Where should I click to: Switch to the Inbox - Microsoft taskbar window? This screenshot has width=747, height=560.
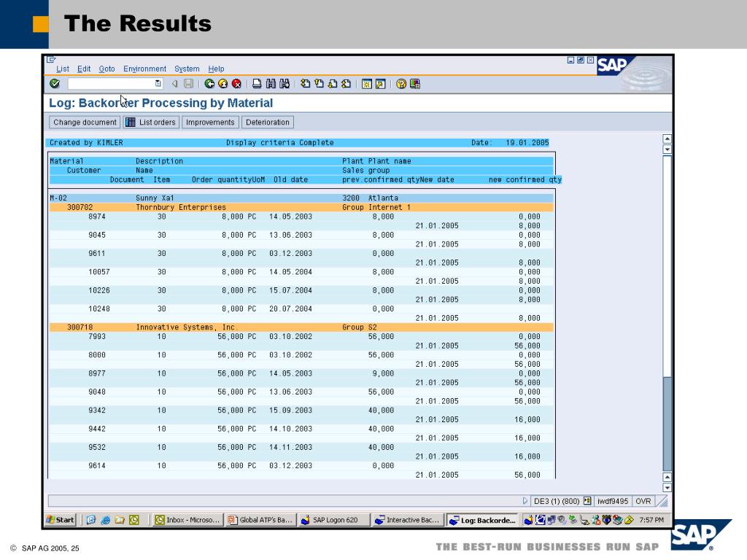(187, 520)
